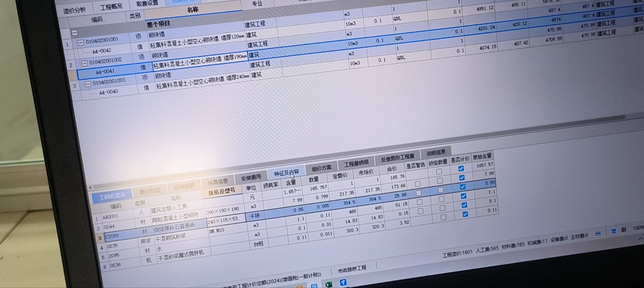The height and width of the screenshot is (288, 644).
Task: Click unit cell 千块 in highlighted row
Action: pyautogui.click(x=255, y=216)
